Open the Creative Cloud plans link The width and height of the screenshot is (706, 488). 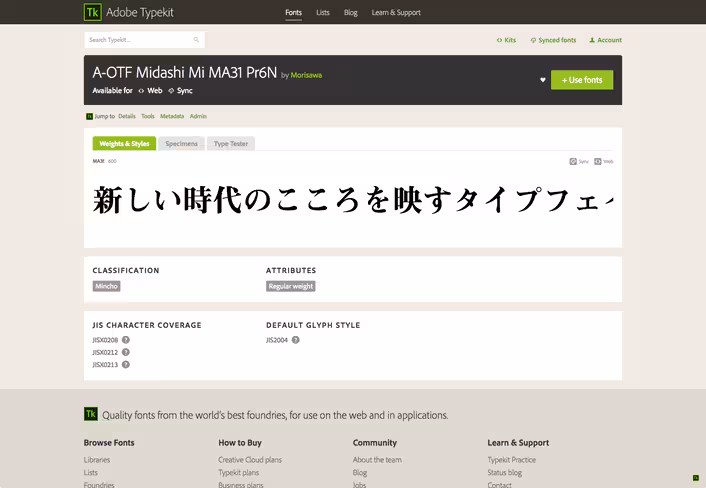coord(250,460)
